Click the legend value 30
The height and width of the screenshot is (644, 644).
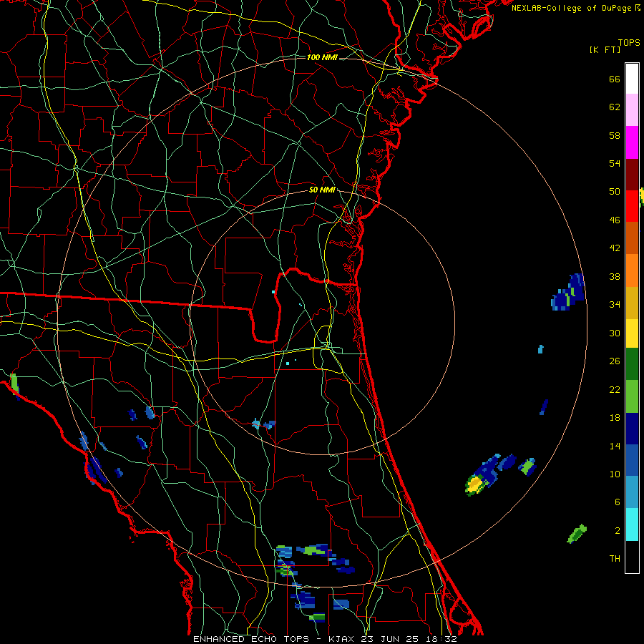point(615,333)
